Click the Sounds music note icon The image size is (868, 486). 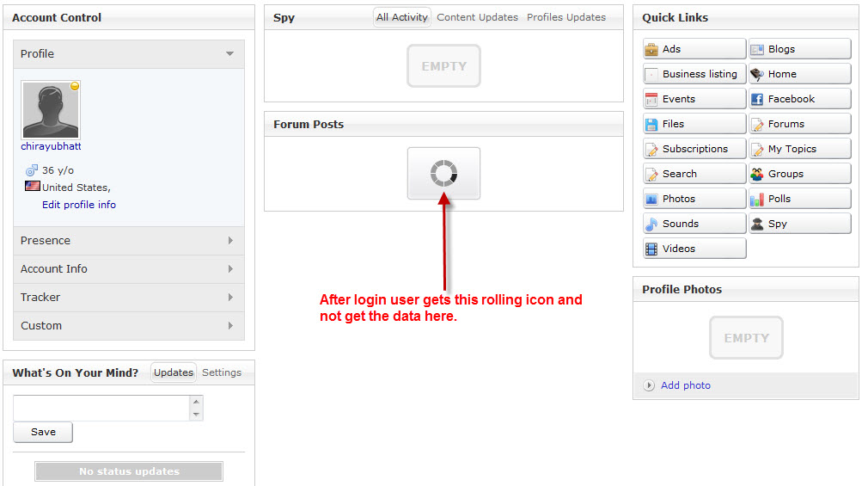[x=651, y=224]
